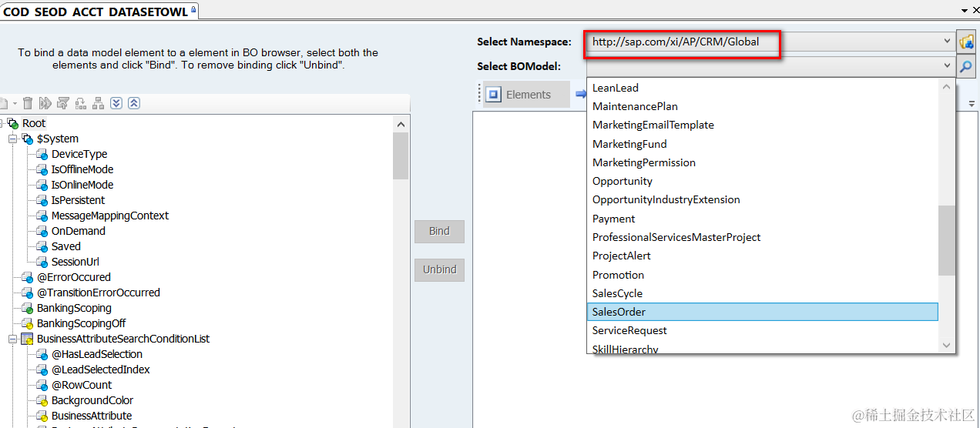The width and height of the screenshot is (980, 428).
Task: Select the $System tree node
Action: coord(58,139)
